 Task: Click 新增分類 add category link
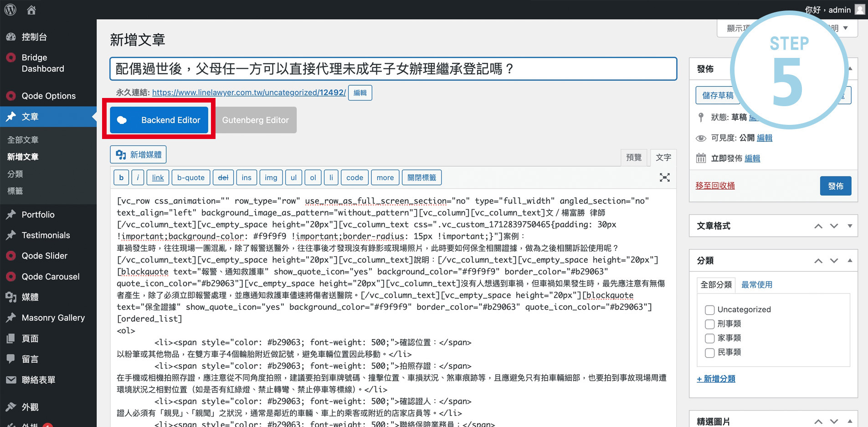(716, 379)
